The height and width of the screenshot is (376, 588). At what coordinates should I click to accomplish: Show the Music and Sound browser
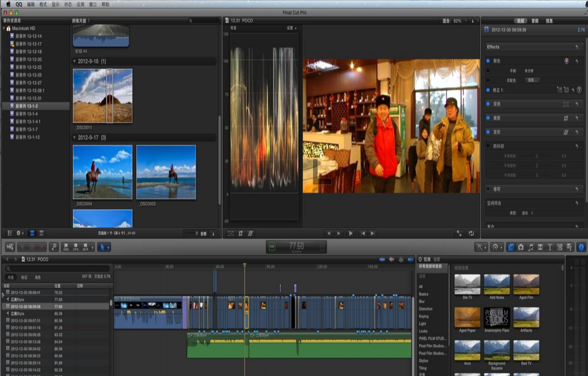530,247
